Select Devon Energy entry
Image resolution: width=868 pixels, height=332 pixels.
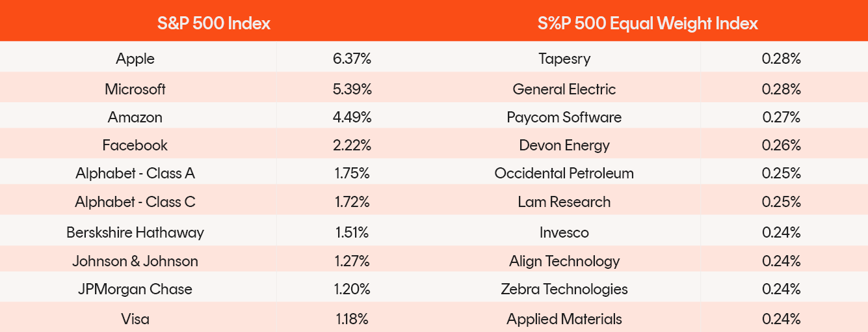click(564, 145)
